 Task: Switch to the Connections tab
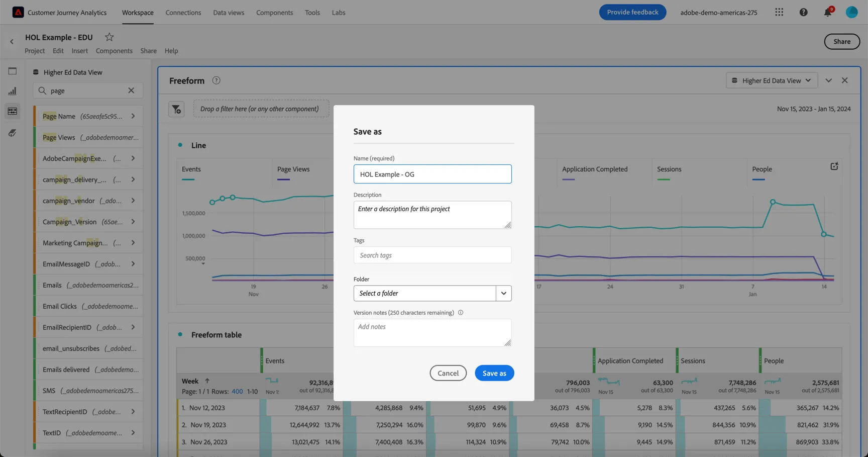pos(183,12)
